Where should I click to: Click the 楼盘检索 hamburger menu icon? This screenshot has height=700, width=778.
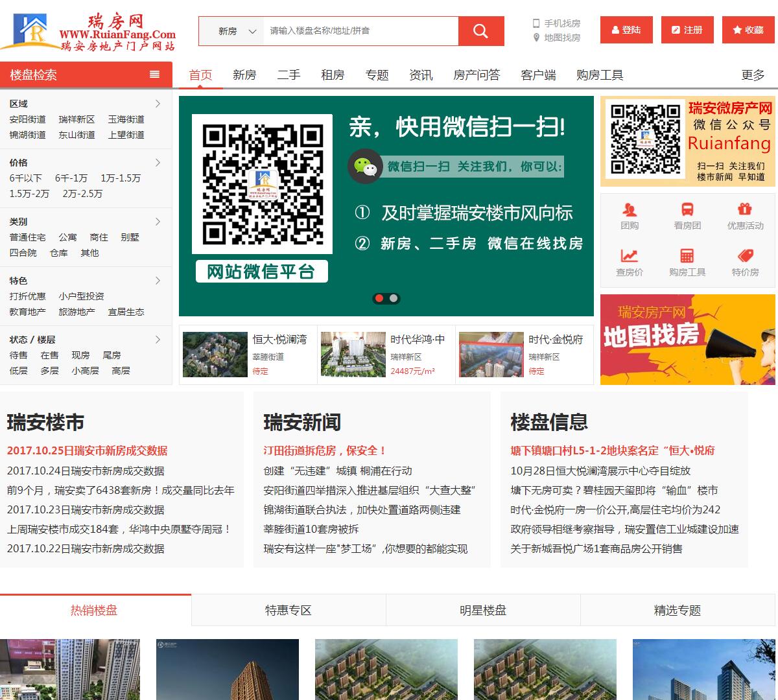[154, 75]
